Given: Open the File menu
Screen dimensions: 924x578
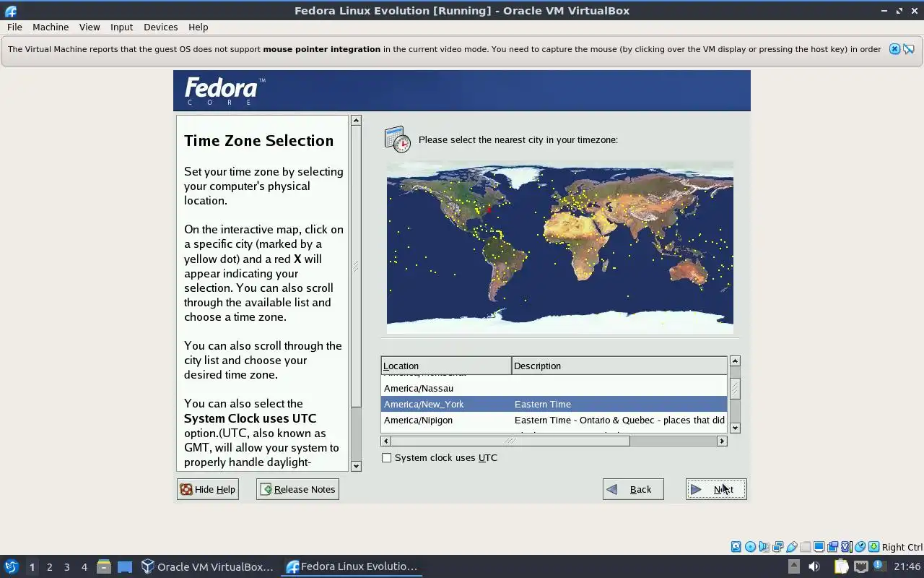Looking at the screenshot, I should (14, 27).
